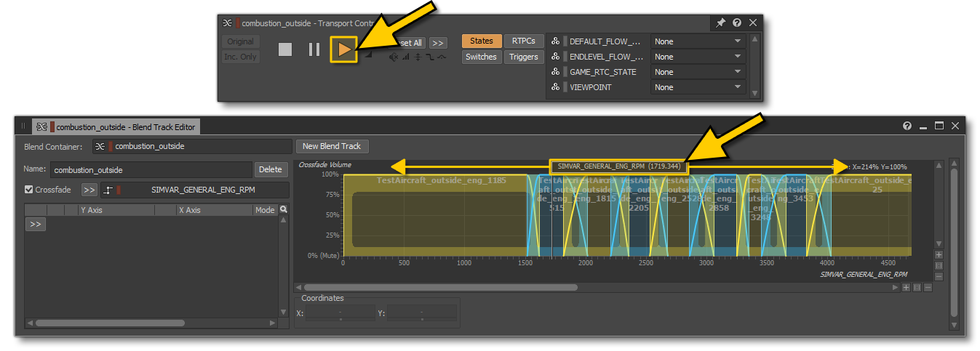Viewport: 980px width, 351px height.
Task: Show the Triggers list
Action: [x=523, y=57]
